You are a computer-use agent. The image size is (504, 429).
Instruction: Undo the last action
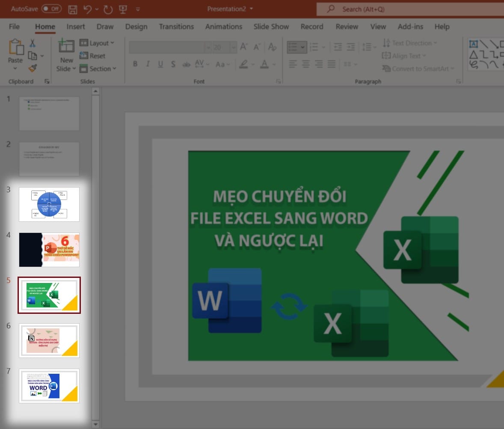pyautogui.click(x=87, y=9)
